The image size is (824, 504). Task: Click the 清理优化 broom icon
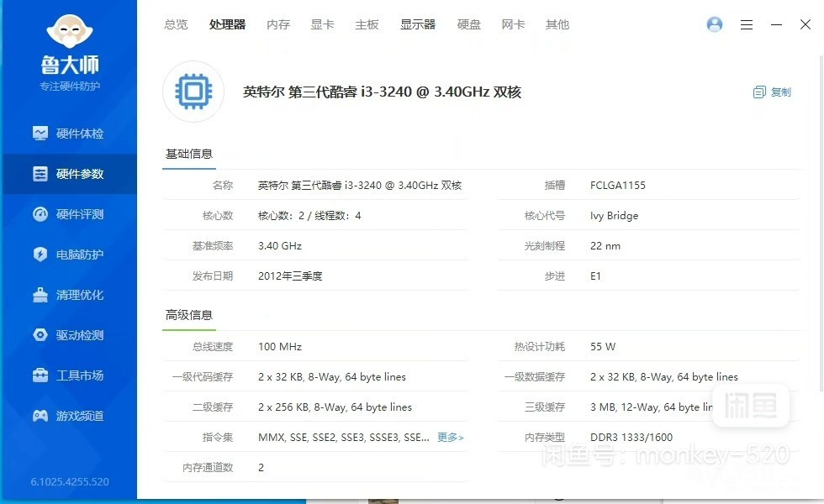(x=40, y=295)
